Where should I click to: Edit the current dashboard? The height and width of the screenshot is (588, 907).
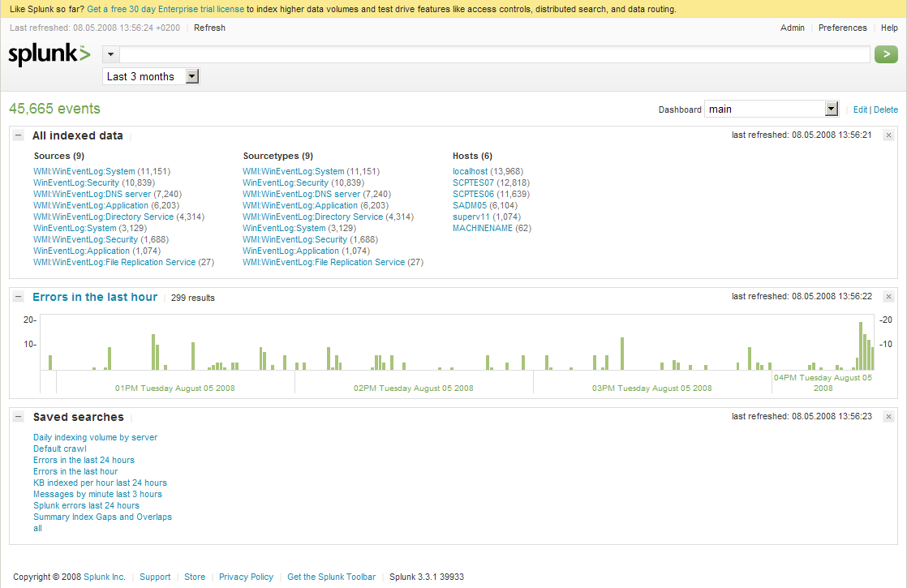[x=860, y=109]
